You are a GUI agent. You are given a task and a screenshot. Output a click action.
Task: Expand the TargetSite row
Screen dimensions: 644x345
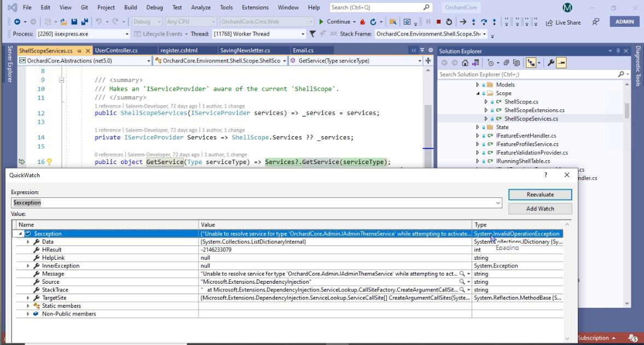[28, 298]
